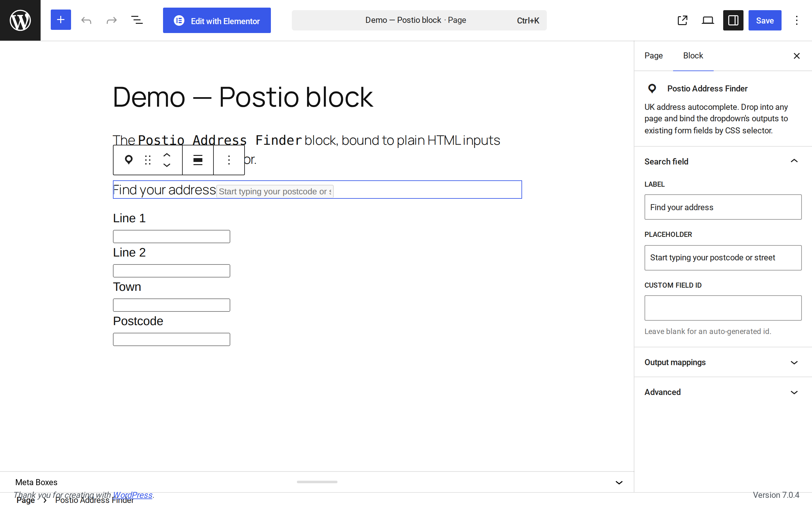Viewport: 812px width, 508px height.
Task: Toggle the settings sidebar panel
Action: pyautogui.click(x=733, y=20)
